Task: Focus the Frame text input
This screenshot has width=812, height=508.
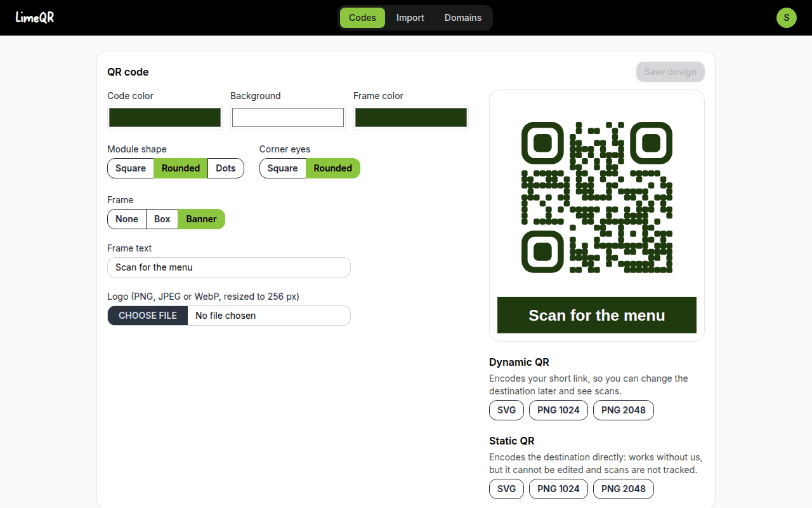Action: (x=229, y=267)
